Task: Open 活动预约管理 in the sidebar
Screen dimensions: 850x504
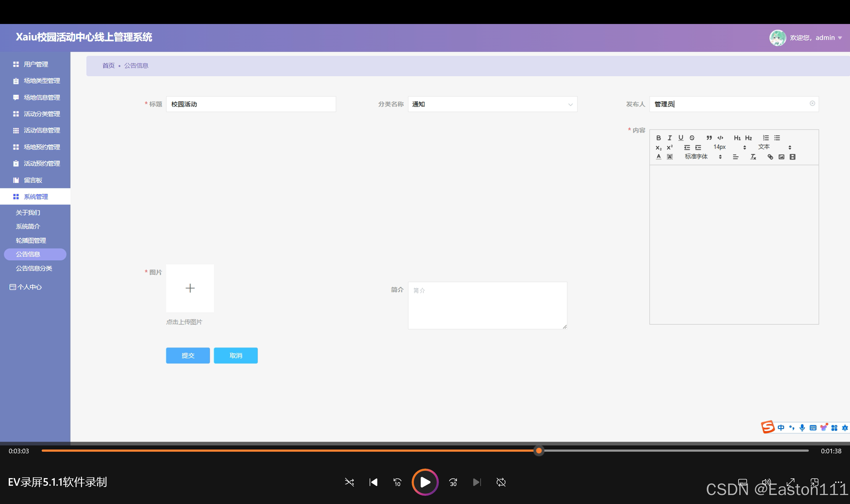Action: click(x=35, y=163)
